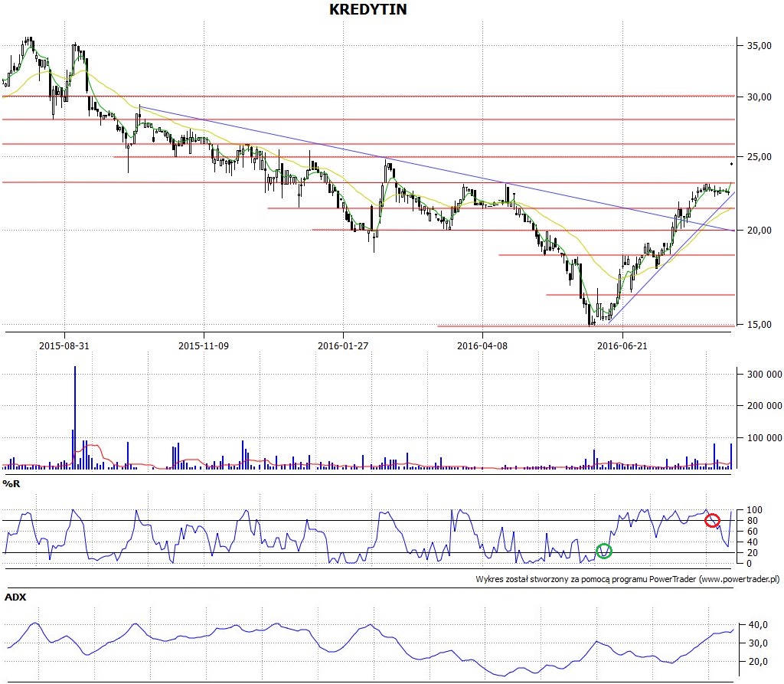Click the red circle marker on %R

[712, 520]
